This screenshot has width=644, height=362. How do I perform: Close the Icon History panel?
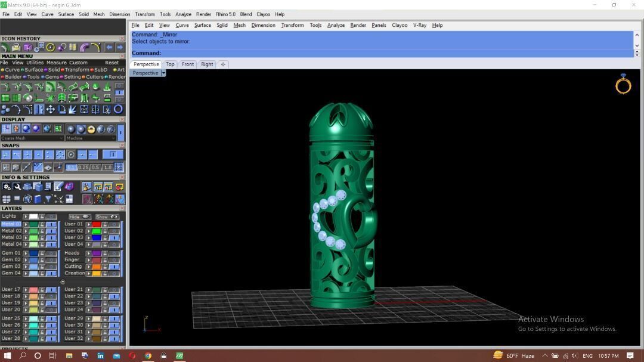pos(122,38)
